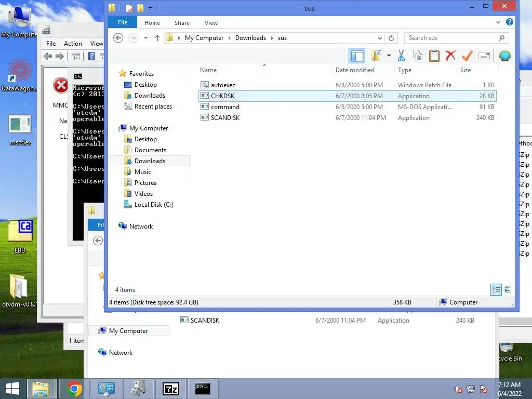Screen dimensions: 532x399
Task: Open File menu in MMC window
Action: pos(51,44)
